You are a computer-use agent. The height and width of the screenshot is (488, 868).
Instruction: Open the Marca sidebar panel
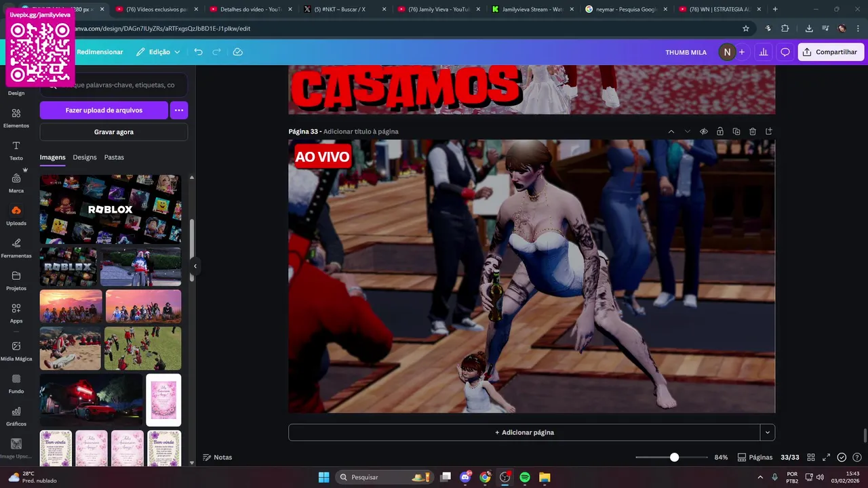16,183
